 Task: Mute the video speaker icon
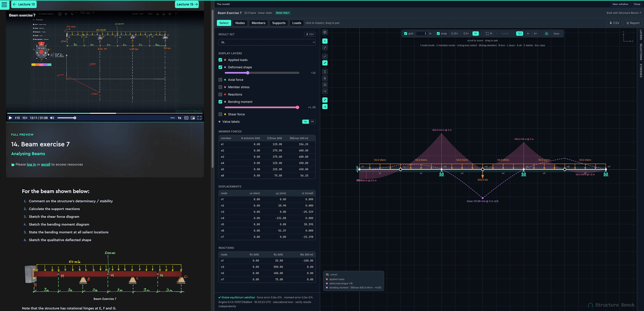point(52,118)
